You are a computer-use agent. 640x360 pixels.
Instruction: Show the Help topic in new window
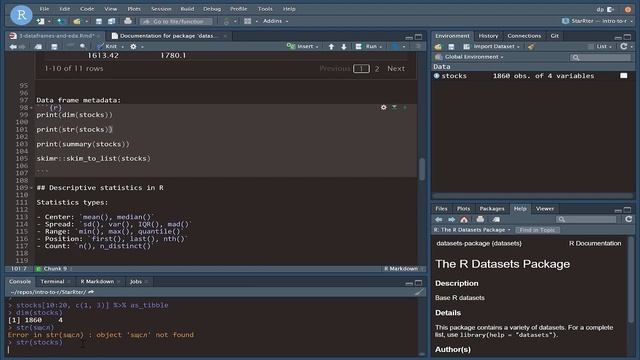[496, 220]
